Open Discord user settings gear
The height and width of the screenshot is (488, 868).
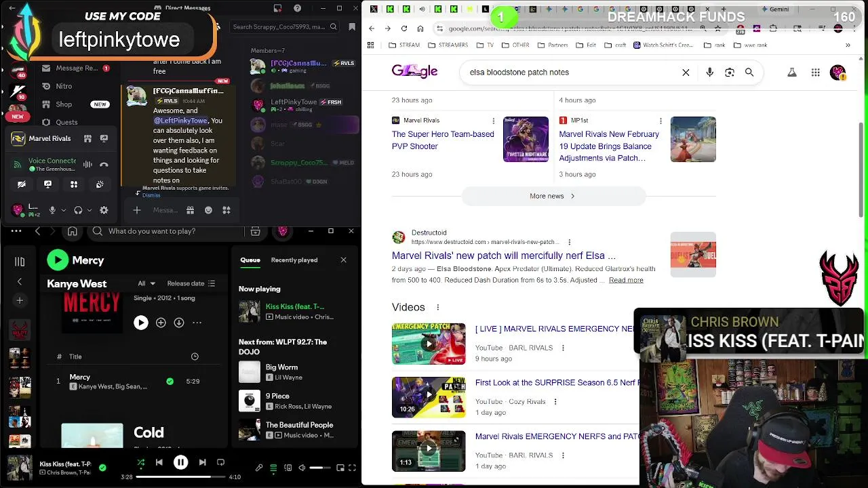point(104,210)
